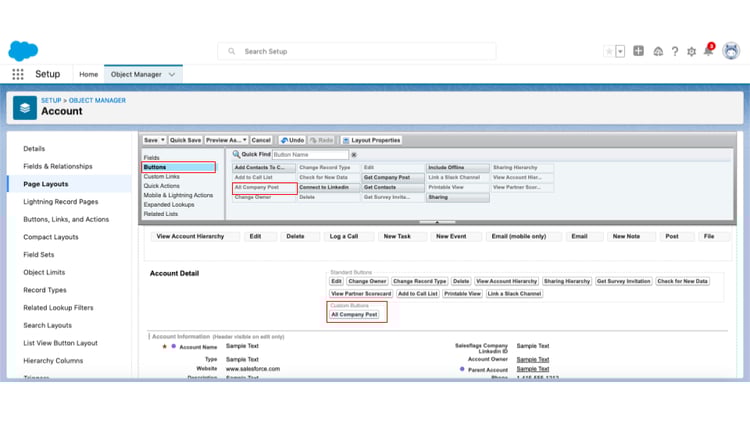
Task: Open Hierarchy Columns in the sidebar
Action: coord(53,361)
